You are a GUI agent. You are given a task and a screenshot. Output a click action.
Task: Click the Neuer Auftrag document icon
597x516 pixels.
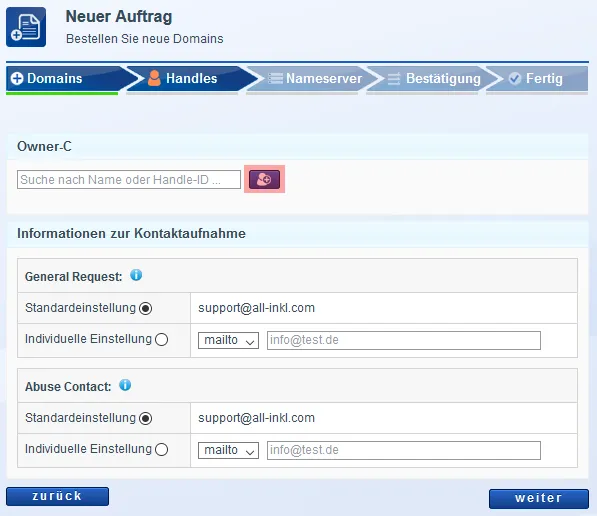point(26,27)
